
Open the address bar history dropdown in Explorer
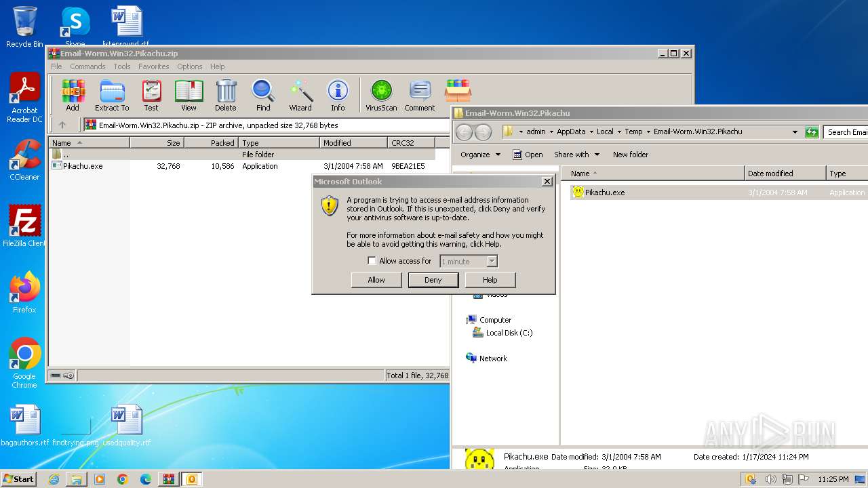(x=795, y=132)
